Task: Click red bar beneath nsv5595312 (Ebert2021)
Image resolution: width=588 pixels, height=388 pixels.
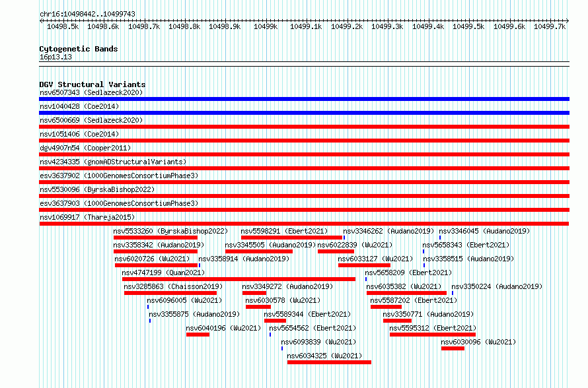Action: [x=432, y=335]
